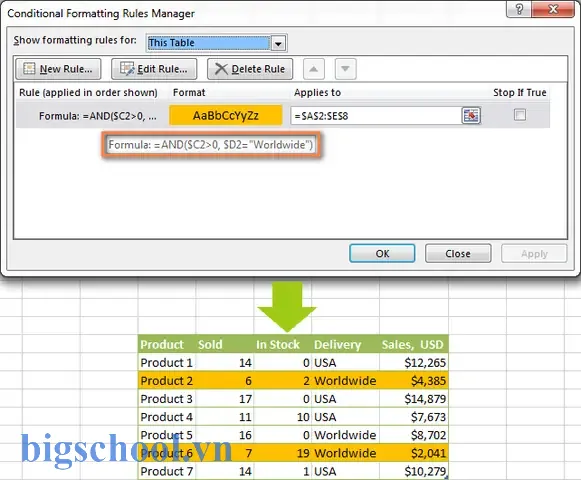
Task: Select the $14,879 sales cell
Action: click(414, 399)
